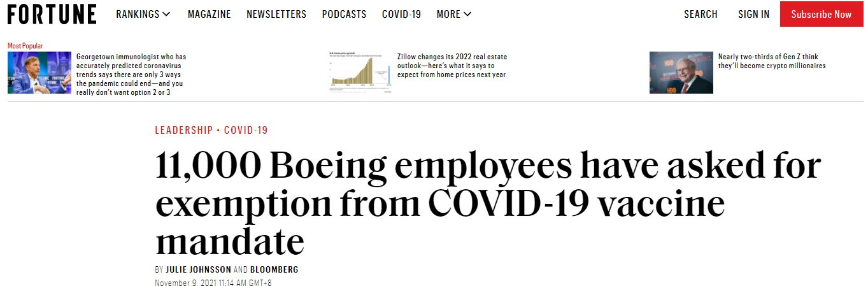Screen dimensions: 868x286
Task: Open the Podcasts page
Action: click(x=344, y=14)
